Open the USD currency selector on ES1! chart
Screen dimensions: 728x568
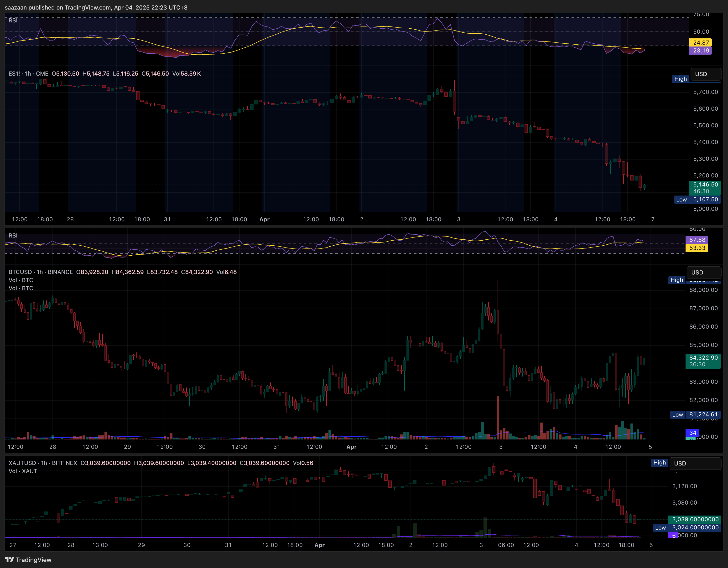click(x=706, y=74)
